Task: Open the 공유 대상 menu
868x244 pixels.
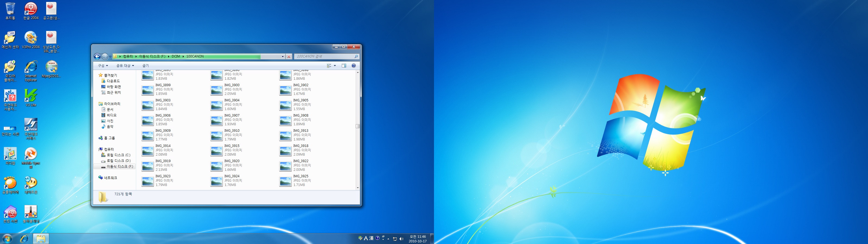Action: coord(125,66)
